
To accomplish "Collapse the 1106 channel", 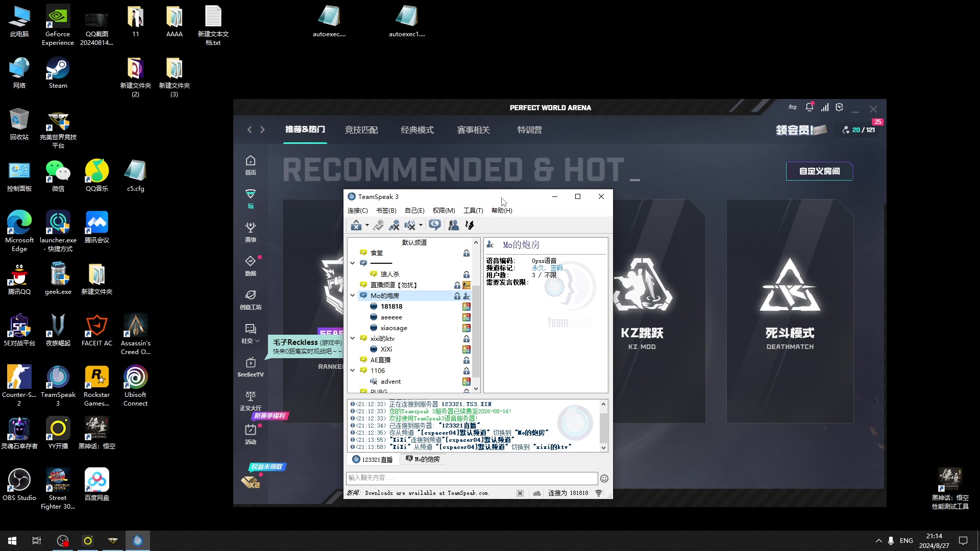I will (x=352, y=370).
